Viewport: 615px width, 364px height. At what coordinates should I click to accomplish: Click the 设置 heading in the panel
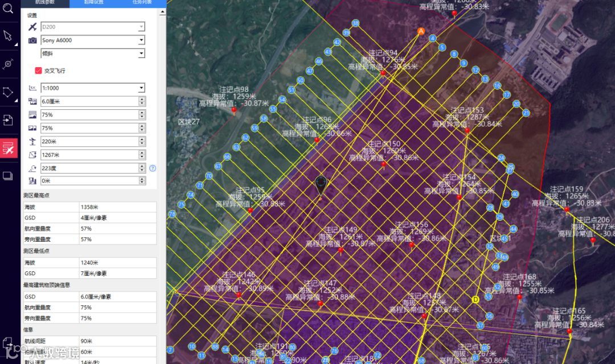(32, 15)
